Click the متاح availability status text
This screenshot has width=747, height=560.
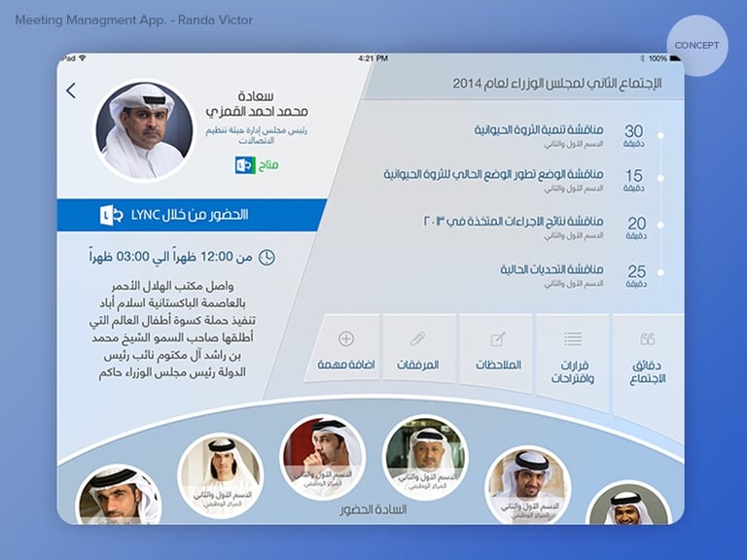268,165
